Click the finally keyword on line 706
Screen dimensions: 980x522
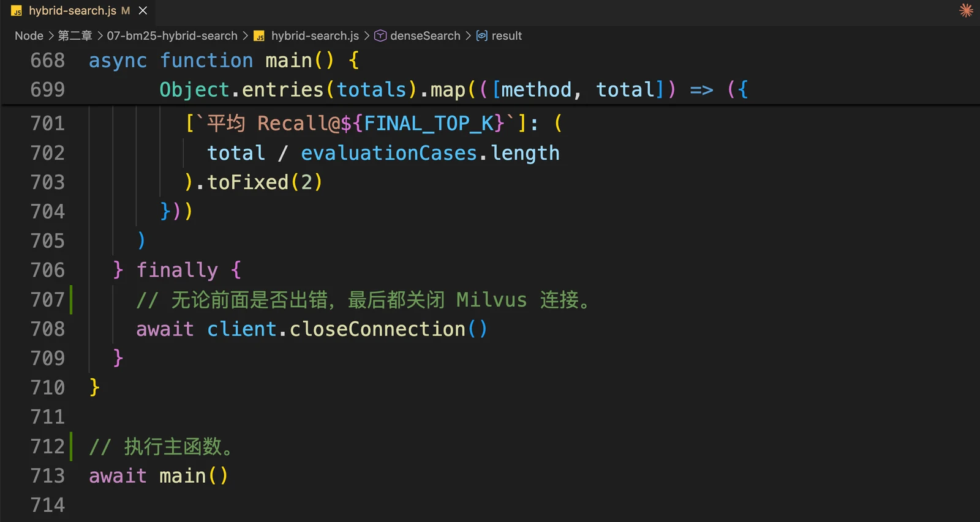pos(177,270)
